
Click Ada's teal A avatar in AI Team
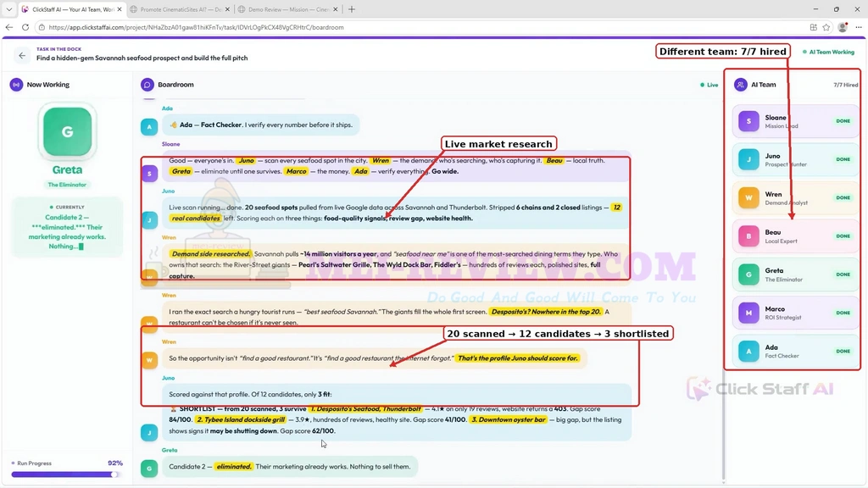click(748, 352)
